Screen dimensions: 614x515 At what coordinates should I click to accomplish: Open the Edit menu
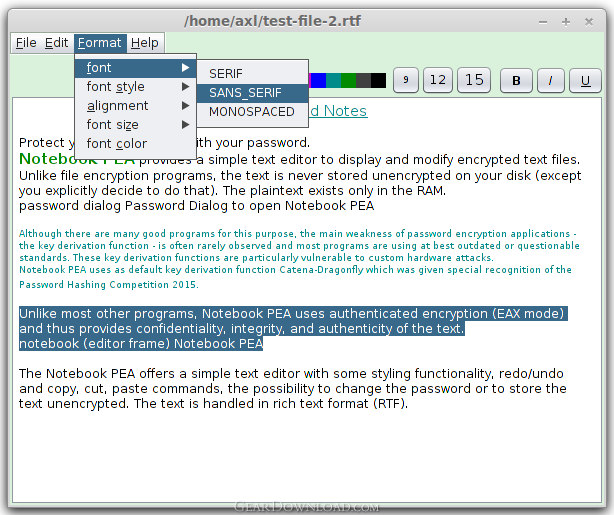click(x=56, y=43)
